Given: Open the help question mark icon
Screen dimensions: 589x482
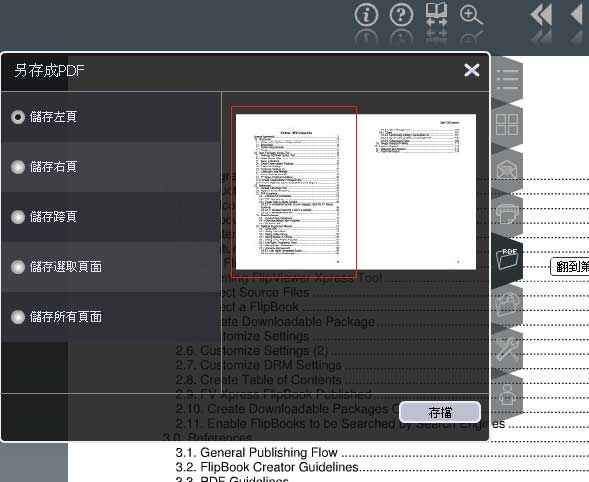Looking at the screenshot, I should point(401,15).
